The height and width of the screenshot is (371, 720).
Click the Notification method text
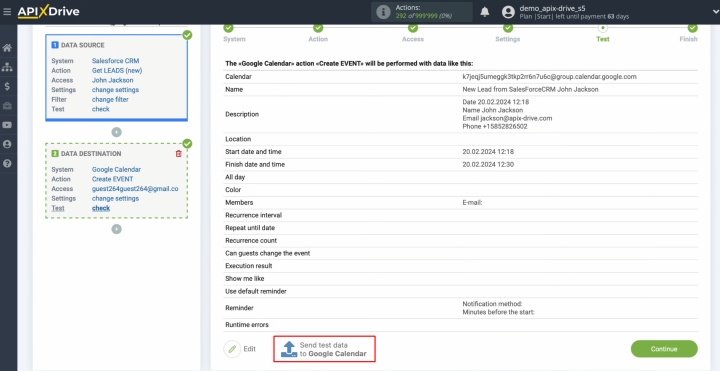point(492,304)
